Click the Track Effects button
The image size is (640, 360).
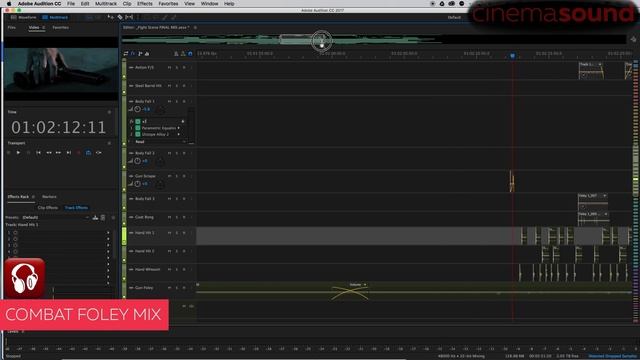click(76, 208)
